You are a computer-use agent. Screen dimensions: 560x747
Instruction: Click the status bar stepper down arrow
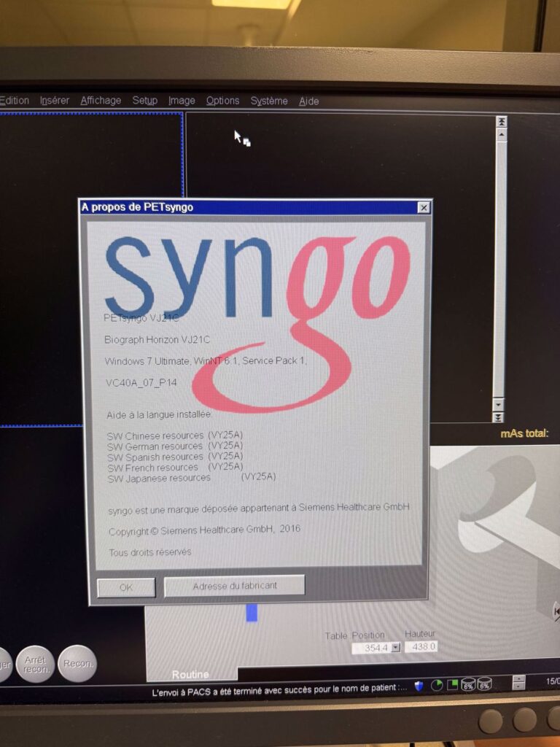518,686
